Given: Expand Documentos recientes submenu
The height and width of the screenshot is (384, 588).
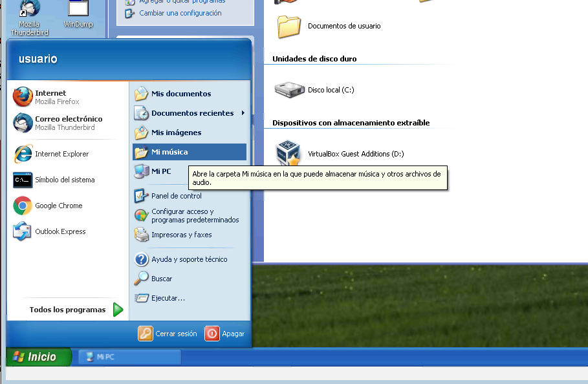Looking at the screenshot, I should point(191,113).
